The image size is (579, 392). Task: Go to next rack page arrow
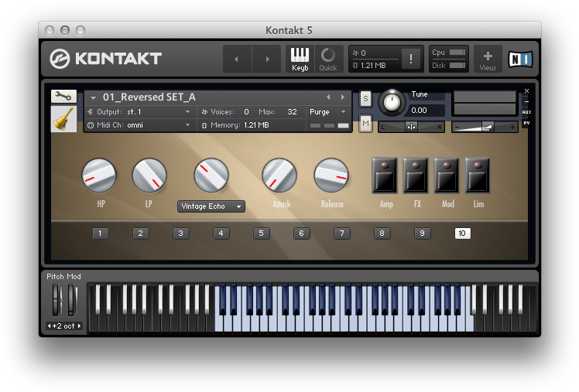[x=267, y=59]
